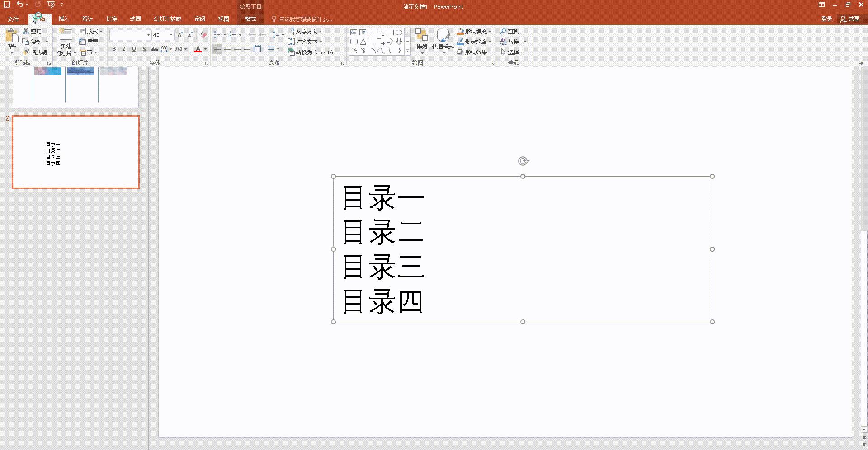Open the font size dropdown
This screenshot has height=450, width=868.
170,35
